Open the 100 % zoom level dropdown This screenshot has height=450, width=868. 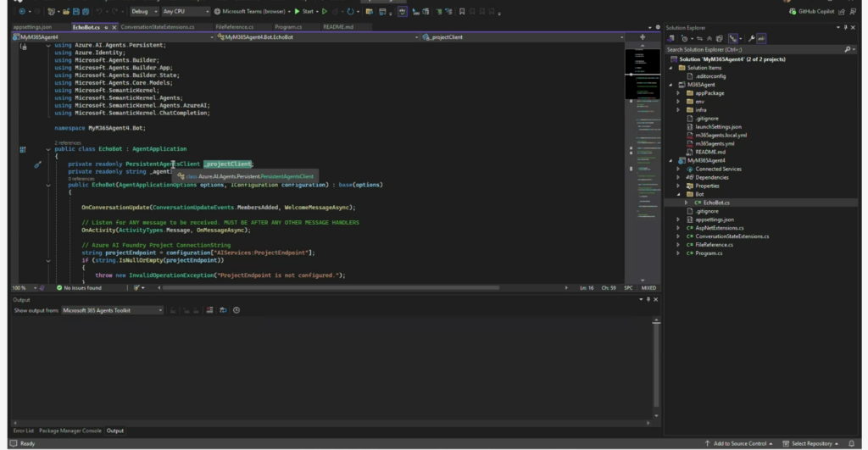tap(25, 288)
